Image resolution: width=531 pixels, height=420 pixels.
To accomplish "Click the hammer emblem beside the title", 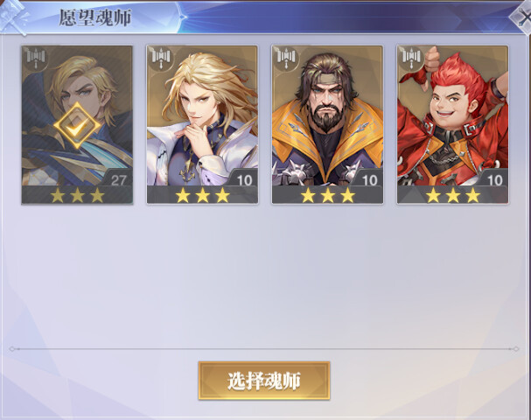I will 15,17.
